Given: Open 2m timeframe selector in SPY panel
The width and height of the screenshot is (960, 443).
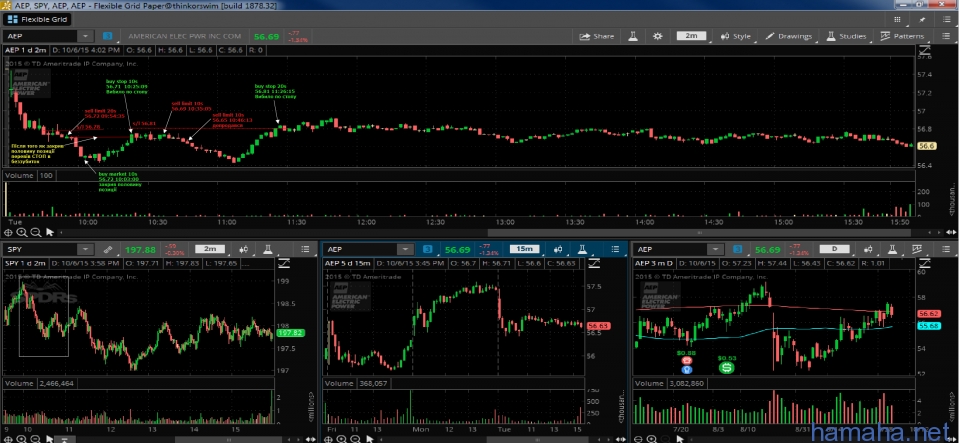Looking at the screenshot, I should [210, 249].
